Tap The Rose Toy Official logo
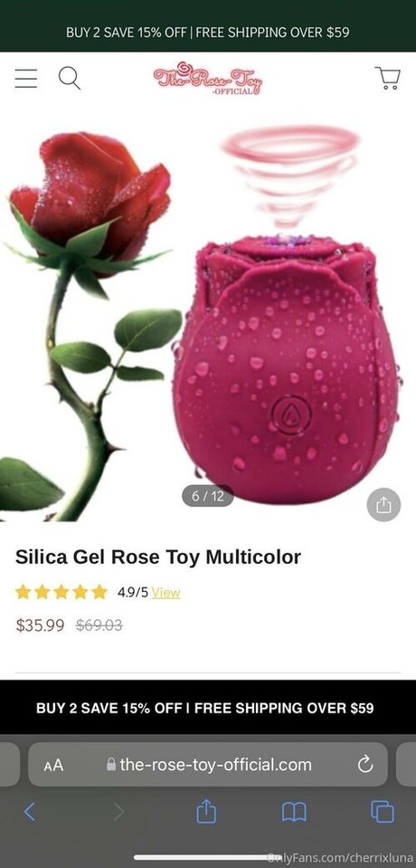416x868 pixels. pos(207,78)
